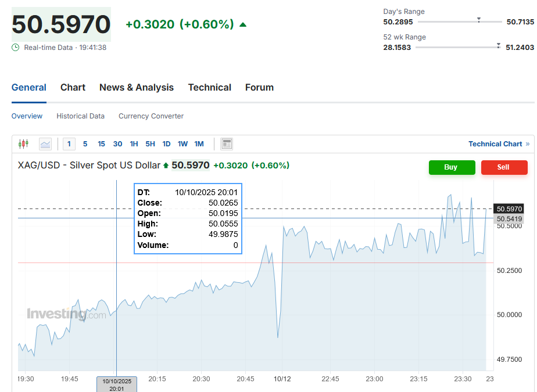Select the 5 minute interval
Image resolution: width=537 pixels, height=392 pixels.
[85, 144]
